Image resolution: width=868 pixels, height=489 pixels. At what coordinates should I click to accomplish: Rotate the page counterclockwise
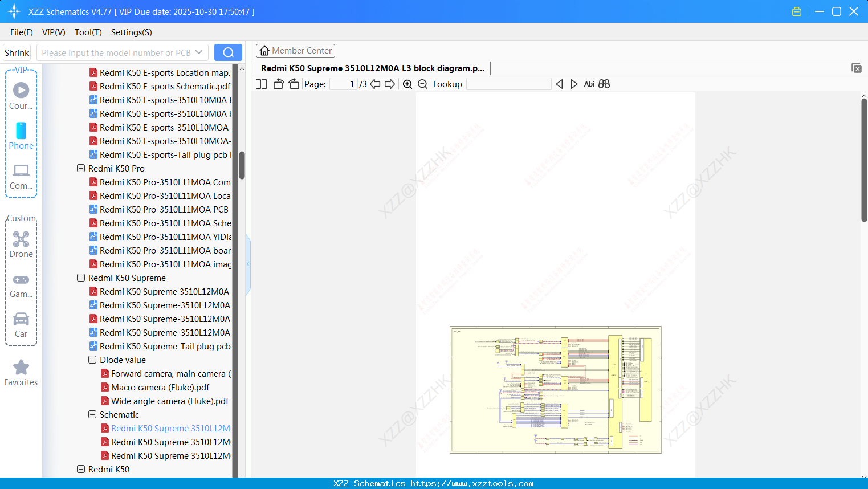click(x=278, y=84)
